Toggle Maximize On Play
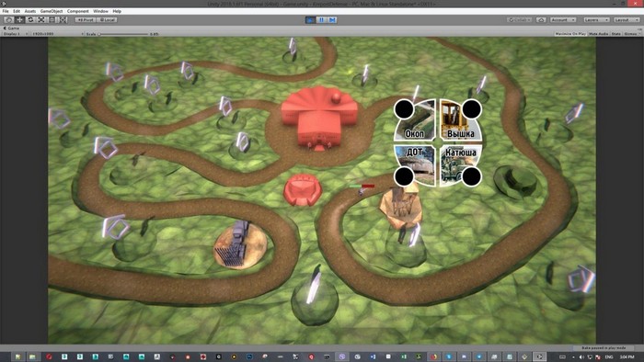Viewport: 644px width, 362px height. click(570, 34)
